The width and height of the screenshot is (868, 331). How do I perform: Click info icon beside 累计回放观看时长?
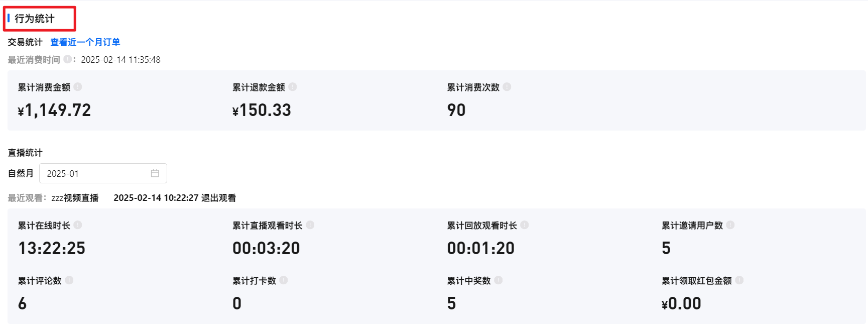(x=525, y=225)
